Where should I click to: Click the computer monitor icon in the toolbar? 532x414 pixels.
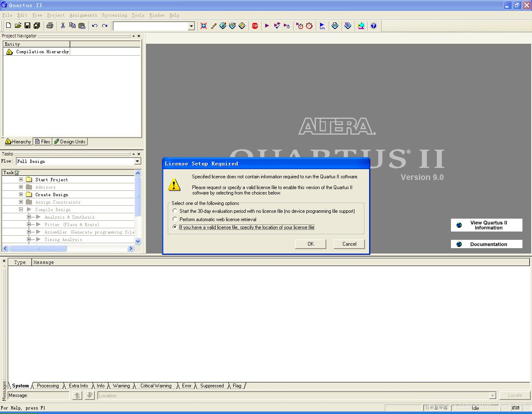click(x=361, y=26)
